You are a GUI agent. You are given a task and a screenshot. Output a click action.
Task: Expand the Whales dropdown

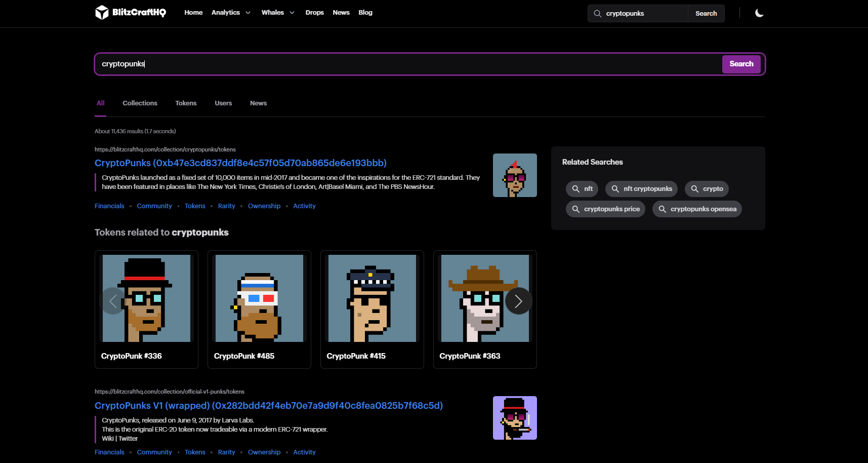[x=278, y=13]
